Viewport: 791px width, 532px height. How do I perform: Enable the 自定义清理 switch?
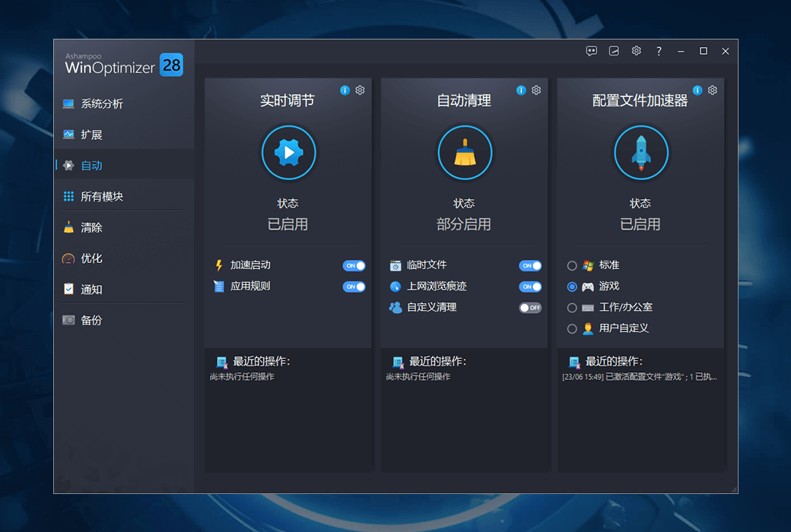pos(530,308)
